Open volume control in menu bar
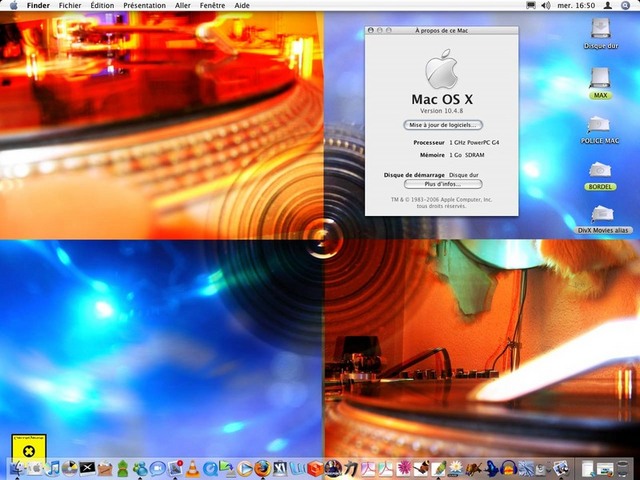The image size is (640, 480). click(x=546, y=5)
